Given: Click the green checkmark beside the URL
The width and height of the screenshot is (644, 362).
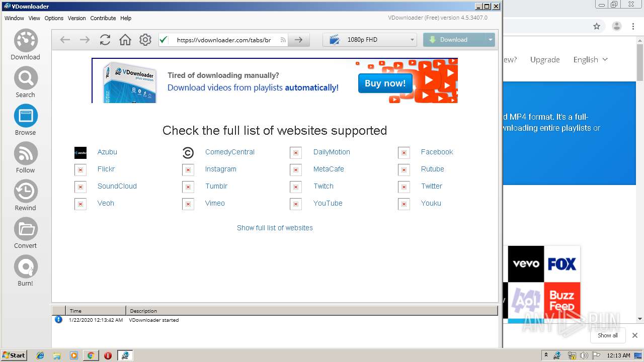Looking at the screenshot, I should [164, 40].
